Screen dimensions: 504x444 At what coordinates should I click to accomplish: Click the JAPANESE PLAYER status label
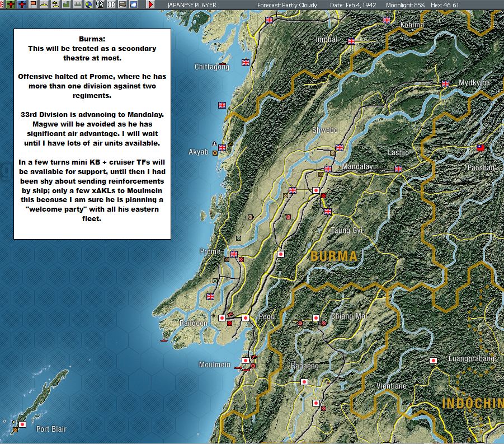192,5
